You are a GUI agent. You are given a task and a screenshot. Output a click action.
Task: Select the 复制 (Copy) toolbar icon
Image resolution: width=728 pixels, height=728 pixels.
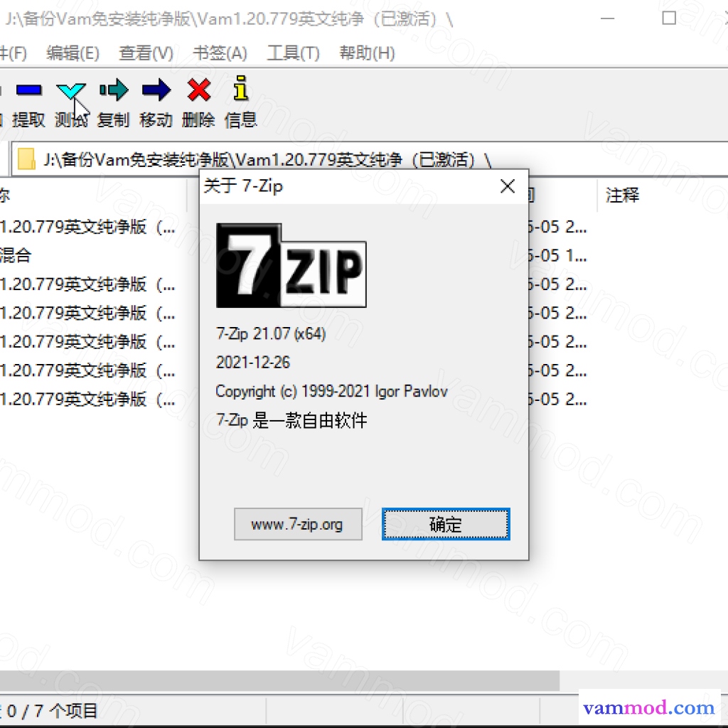coord(114,90)
